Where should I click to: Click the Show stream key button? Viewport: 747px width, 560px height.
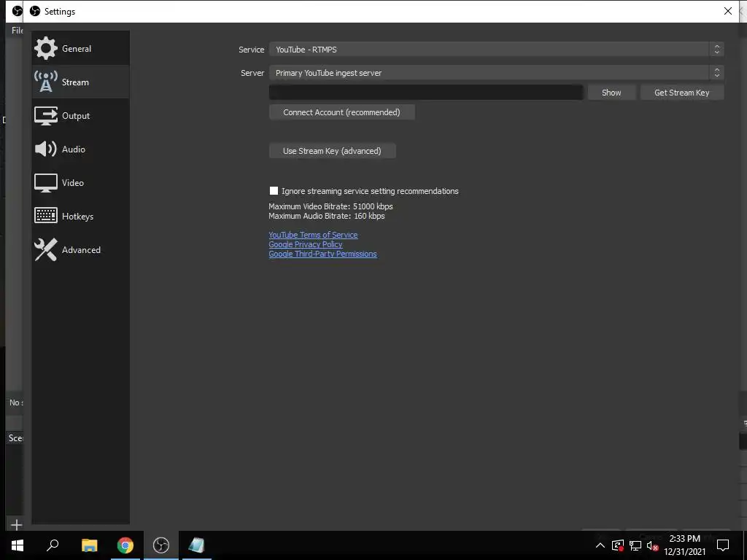point(611,93)
